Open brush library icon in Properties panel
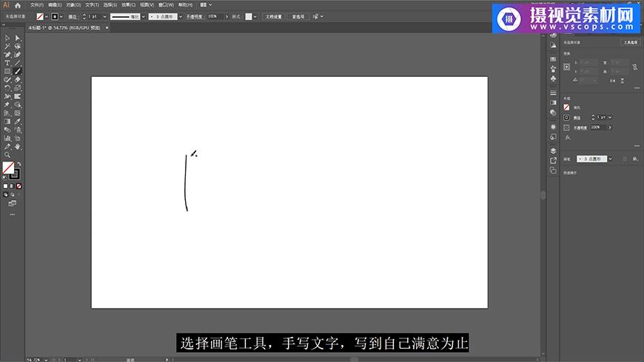 [x=635, y=158]
